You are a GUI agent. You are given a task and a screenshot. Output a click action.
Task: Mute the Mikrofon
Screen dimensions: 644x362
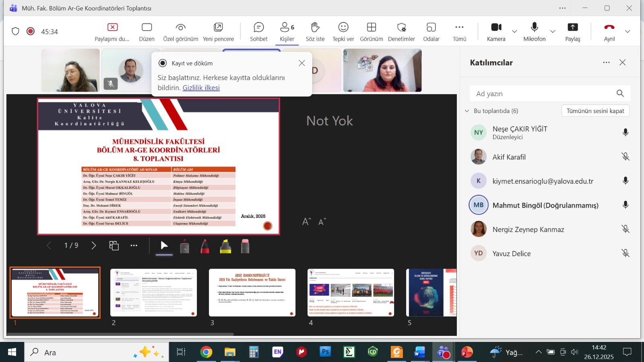[534, 32]
